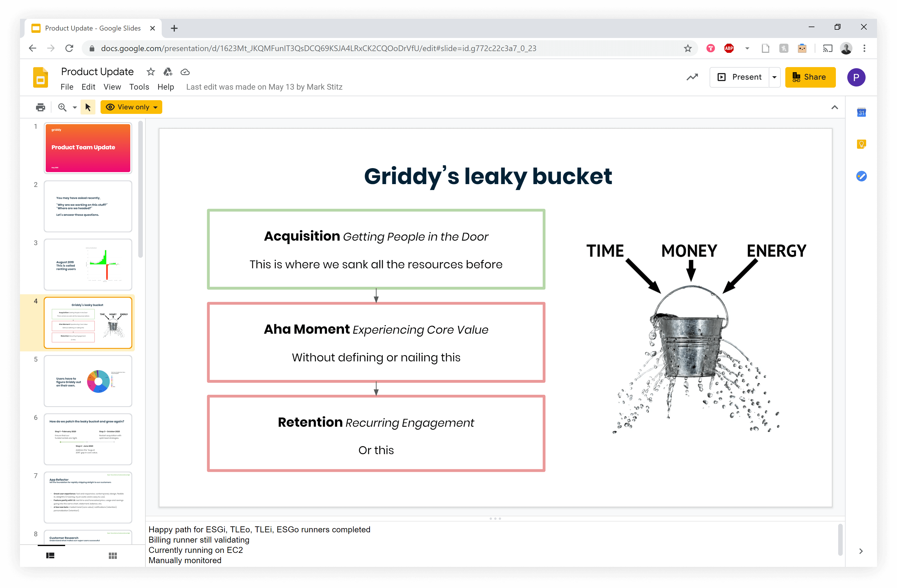897x588 pixels.
Task: Open the View menu
Action: [x=112, y=87]
